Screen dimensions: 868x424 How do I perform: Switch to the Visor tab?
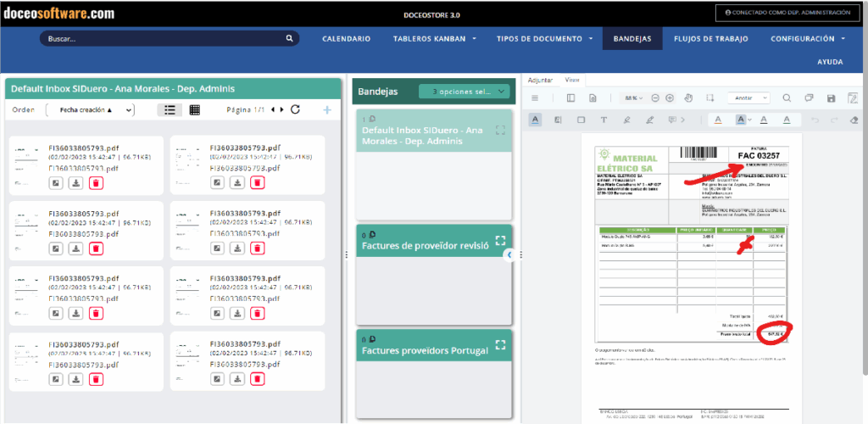point(572,80)
